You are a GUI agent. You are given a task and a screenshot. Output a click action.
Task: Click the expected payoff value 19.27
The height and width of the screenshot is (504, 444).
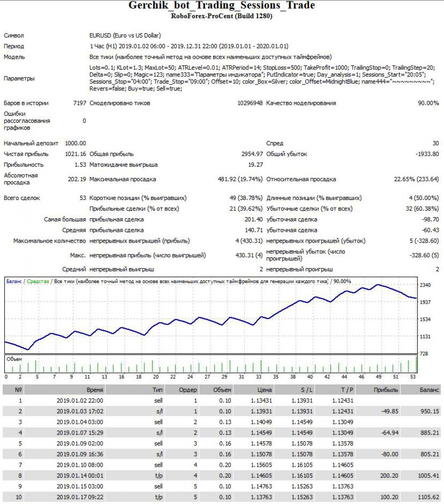(255, 164)
